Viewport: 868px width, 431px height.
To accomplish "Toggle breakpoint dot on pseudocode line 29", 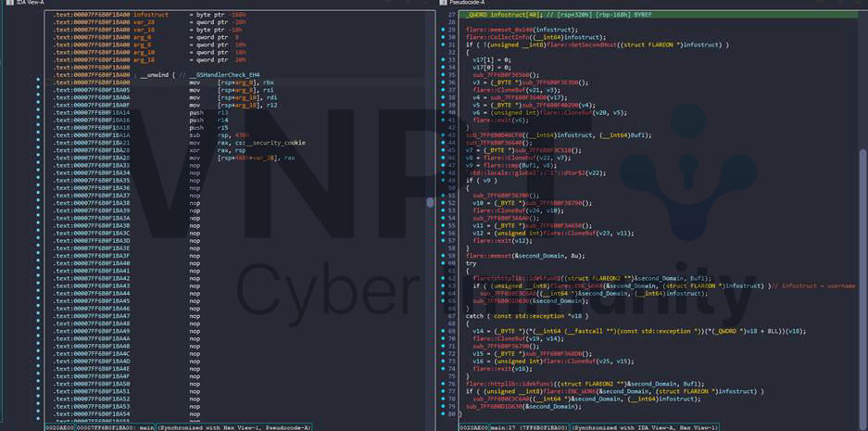I will (x=444, y=30).
